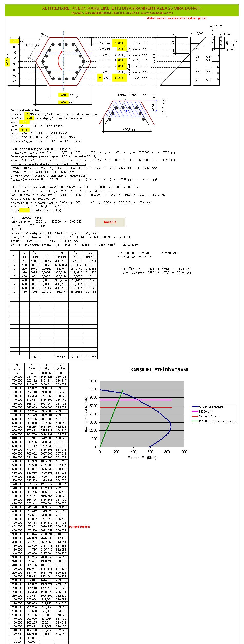Click the 'Moment Mr (KNm)' axis title
This screenshot has height=644, width=244.
142,458
